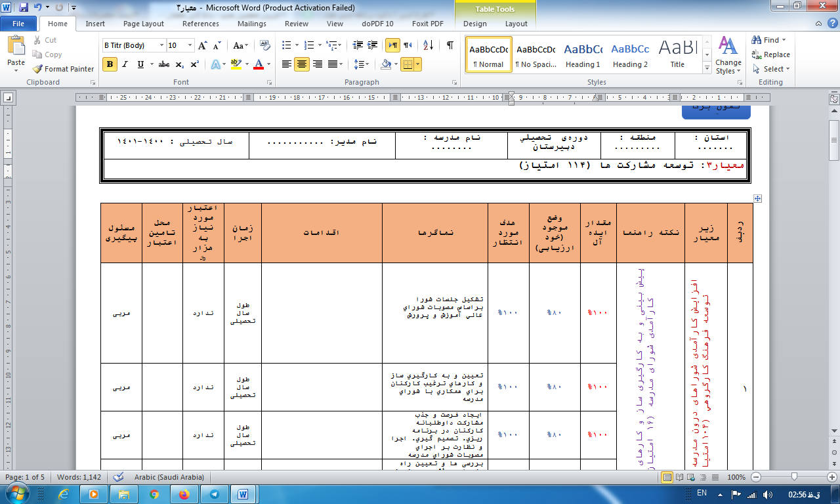The height and width of the screenshot is (504, 840).
Task: Toggle Italic formatting
Action: click(125, 64)
